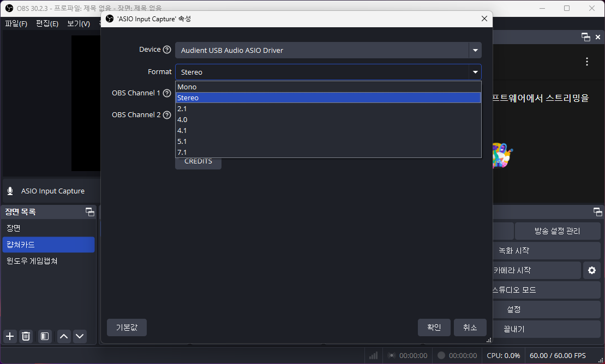Image resolution: width=605 pixels, height=364 pixels.
Task: Open the 파일(F) menu
Action: tap(16, 23)
